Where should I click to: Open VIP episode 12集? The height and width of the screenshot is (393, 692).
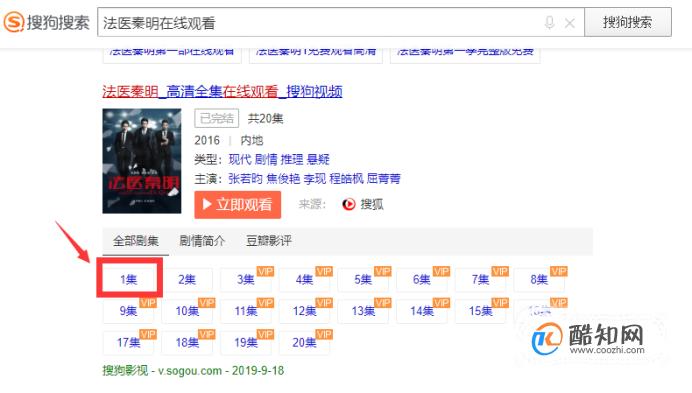305,311
